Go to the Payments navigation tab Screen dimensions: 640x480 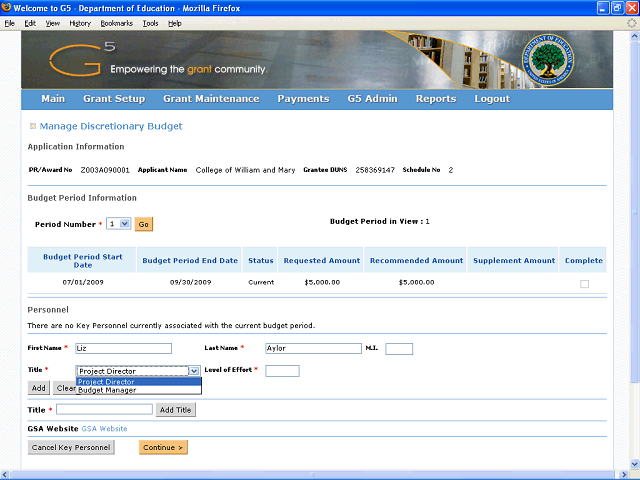tap(303, 99)
